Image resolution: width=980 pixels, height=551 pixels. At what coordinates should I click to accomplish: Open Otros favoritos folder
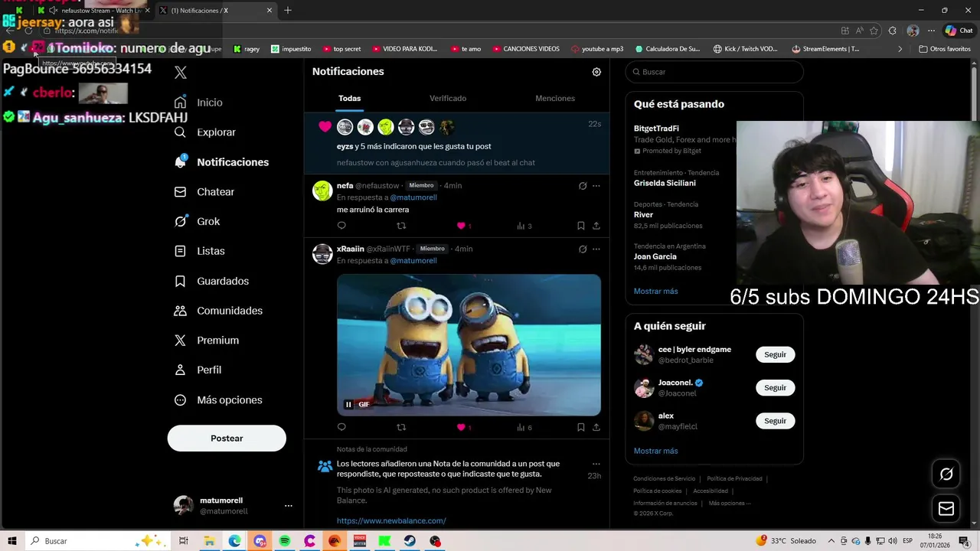pyautogui.click(x=945, y=49)
